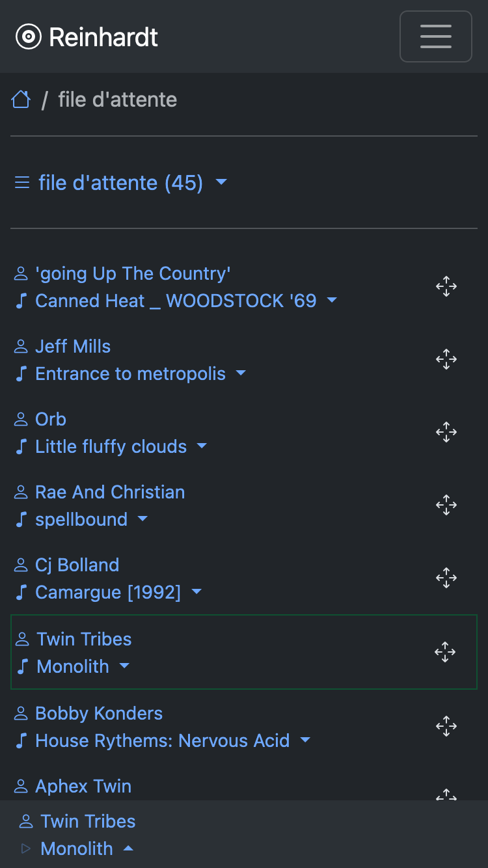Expand Entrance to metropolis track options
Image resolution: width=488 pixels, height=868 pixels.
pyautogui.click(x=241, y=373)
